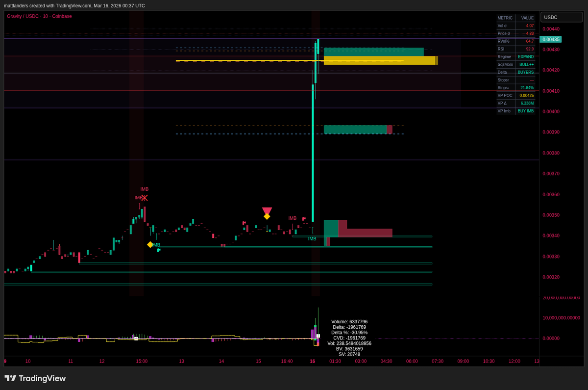Click the 07:30 time axis label

pos(438,362)
